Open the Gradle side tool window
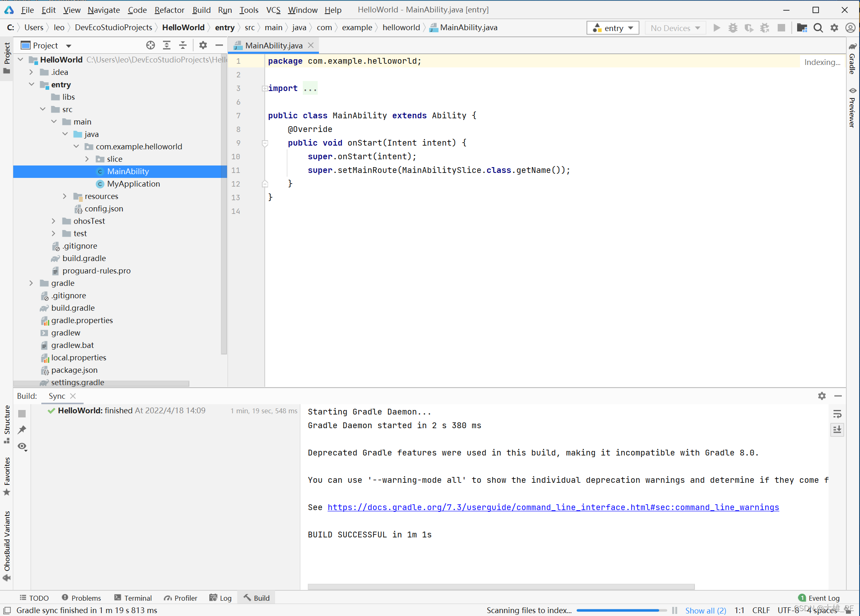The image size is (860, 616). pyautogui.click(x=853, y=59)
